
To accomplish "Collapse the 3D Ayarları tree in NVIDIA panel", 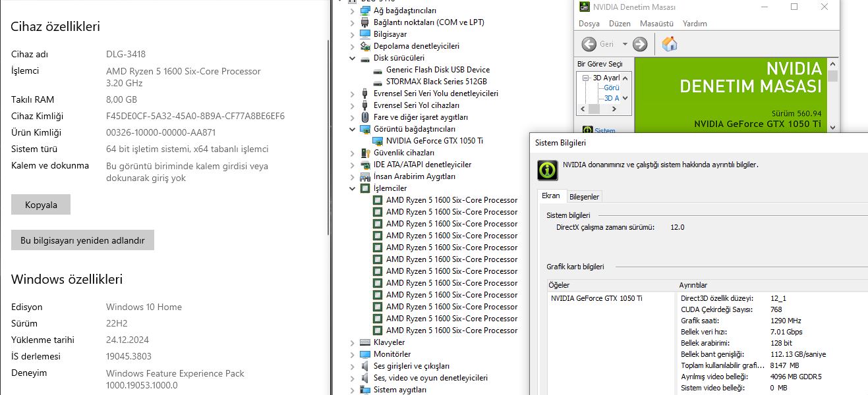I will pyautogui.click(x=585, y=78).
